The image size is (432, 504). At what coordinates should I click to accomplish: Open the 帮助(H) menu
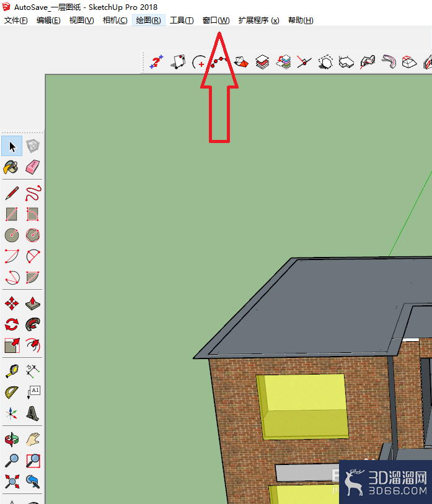coord(301,20)
